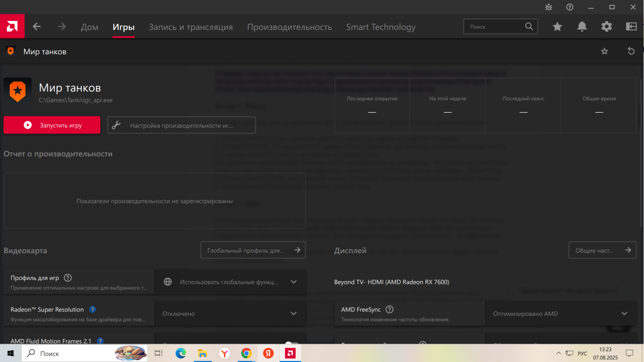Open settings gear icon
Viewport: 644px width, 362px height.
(606, 27)
